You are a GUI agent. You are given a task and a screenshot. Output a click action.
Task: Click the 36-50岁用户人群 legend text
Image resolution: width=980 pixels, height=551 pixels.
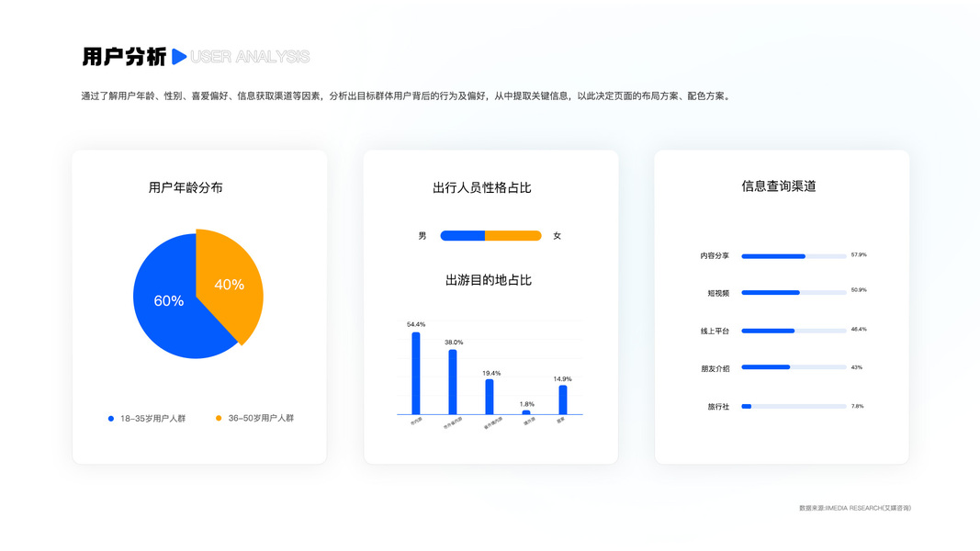pos(261,418)
